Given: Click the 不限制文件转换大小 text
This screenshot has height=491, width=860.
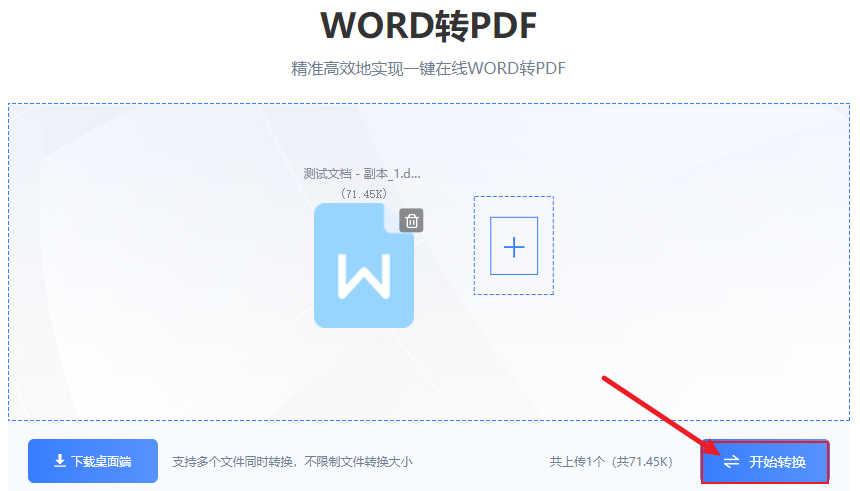Looking at the screenshot, I should (x=358, y=462).
